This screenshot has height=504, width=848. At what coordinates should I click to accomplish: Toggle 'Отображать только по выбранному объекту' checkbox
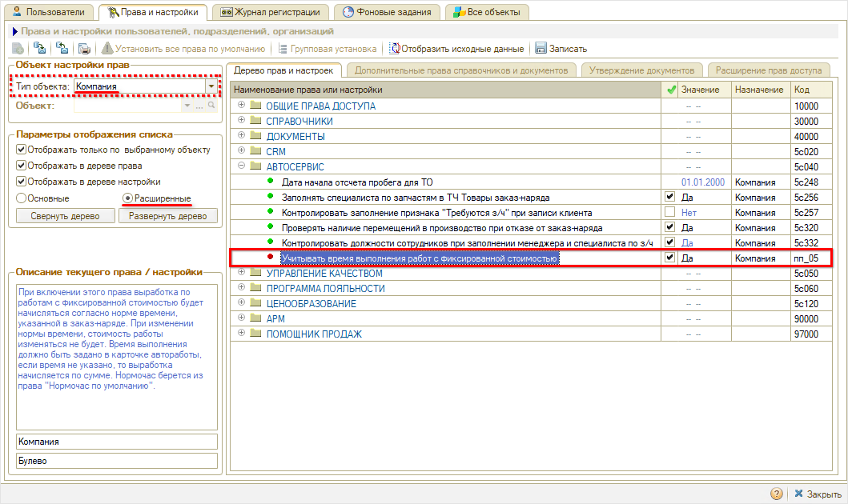click(x=22, y=150)
